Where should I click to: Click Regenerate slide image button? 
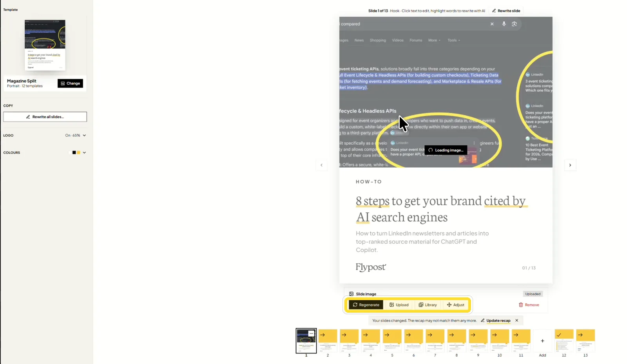[366, 305]
